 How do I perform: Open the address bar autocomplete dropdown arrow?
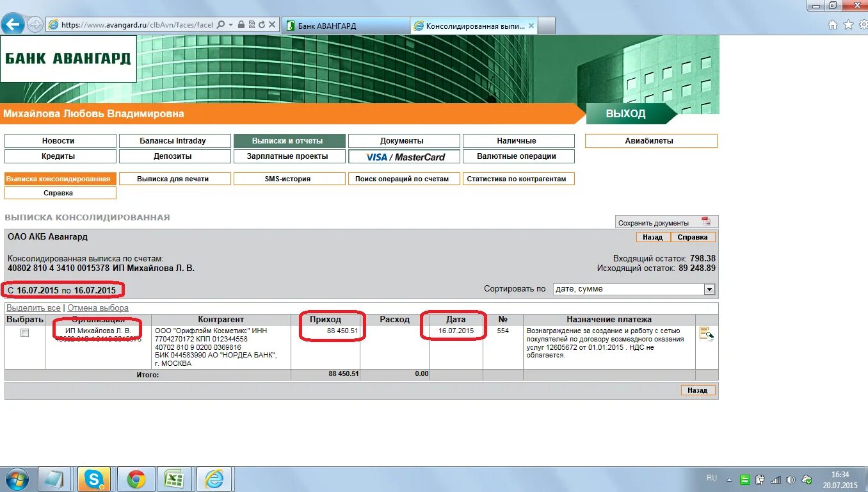[230, 25]
